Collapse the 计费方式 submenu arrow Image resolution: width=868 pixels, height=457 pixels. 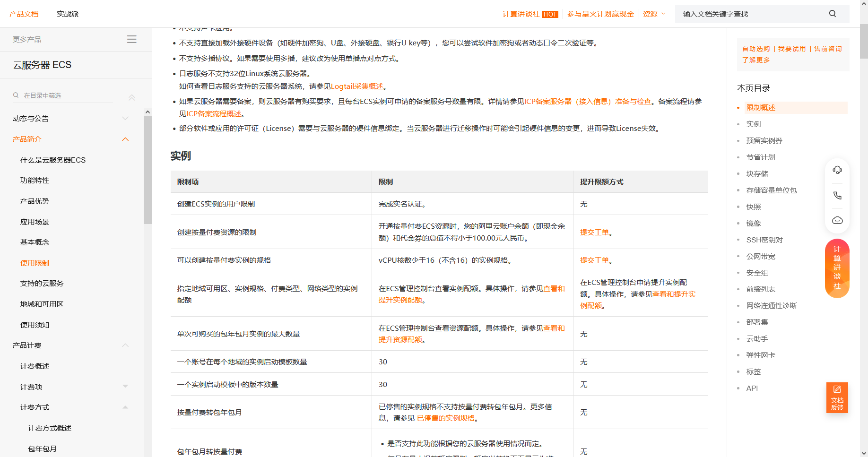pos(125,407)
